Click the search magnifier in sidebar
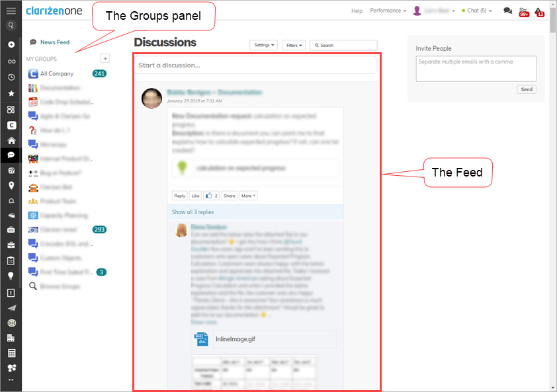The height and width of the screenshot is (392, 557). [11, 25]
